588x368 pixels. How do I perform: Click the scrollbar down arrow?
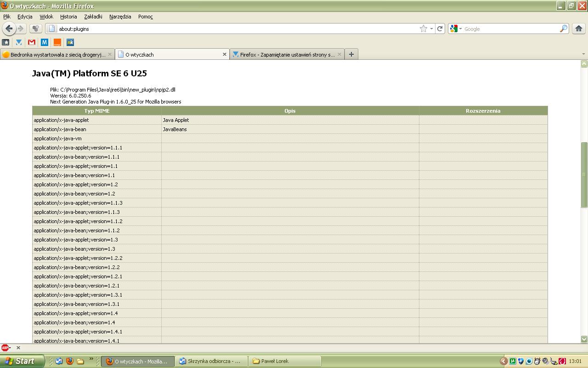click(584, 339)
